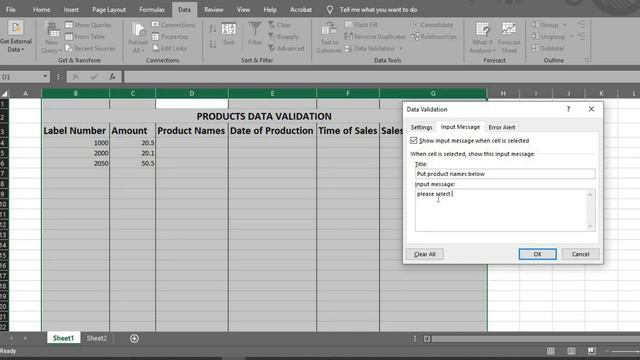Expand the Name Box dropdown
This screenshot has height=360, width=640.
(45, 77)
